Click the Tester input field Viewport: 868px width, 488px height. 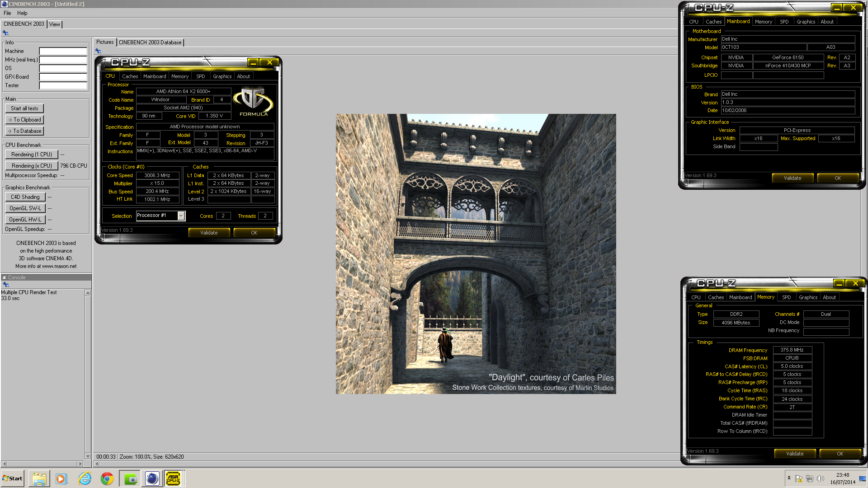click(63, 85)
